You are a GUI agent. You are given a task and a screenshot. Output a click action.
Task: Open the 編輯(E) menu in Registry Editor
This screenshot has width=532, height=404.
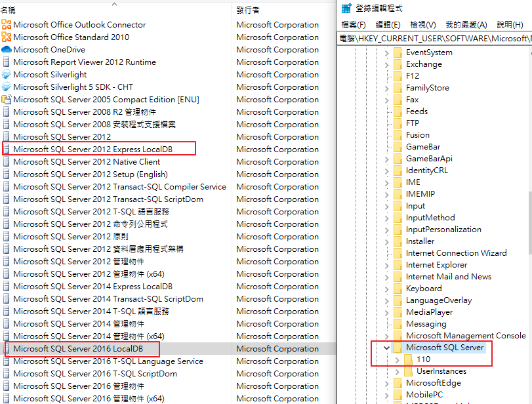pos(388,24)
